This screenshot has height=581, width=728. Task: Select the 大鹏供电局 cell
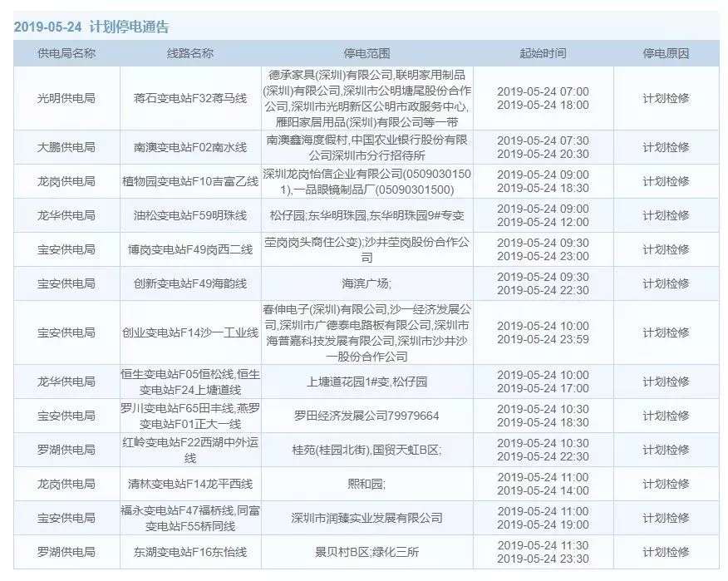66,147
